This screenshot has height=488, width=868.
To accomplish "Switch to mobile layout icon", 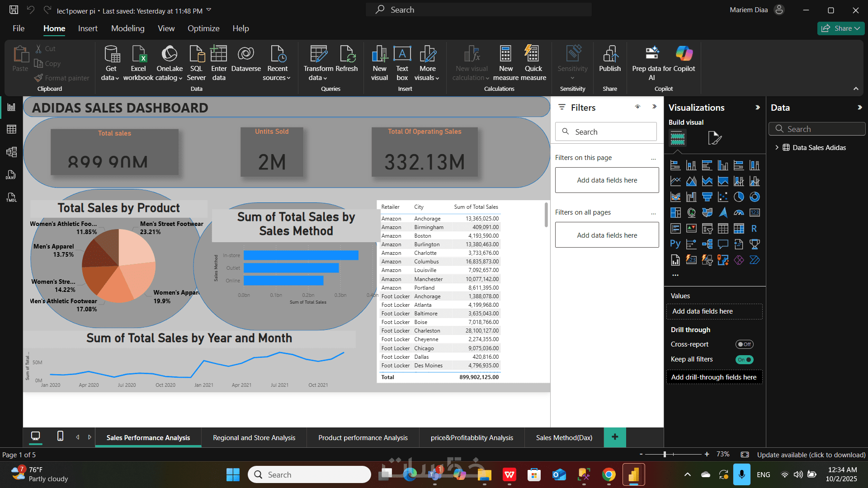I will coord(60,436).
